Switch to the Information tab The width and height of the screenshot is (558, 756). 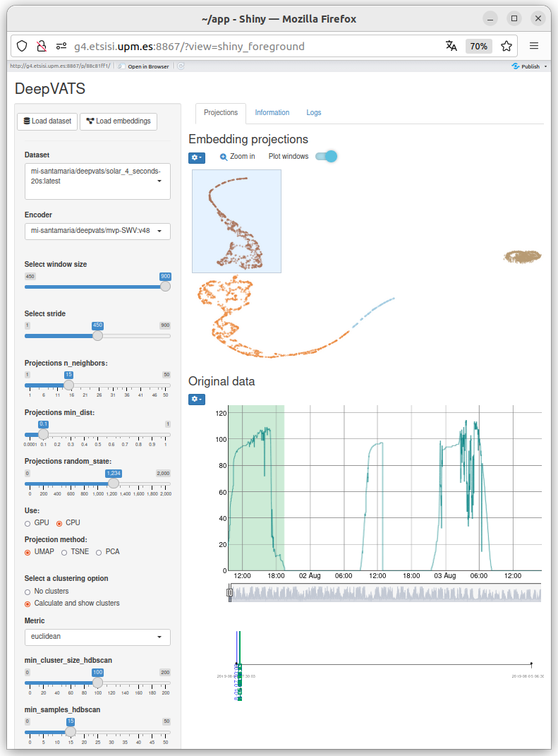(272, 113)
